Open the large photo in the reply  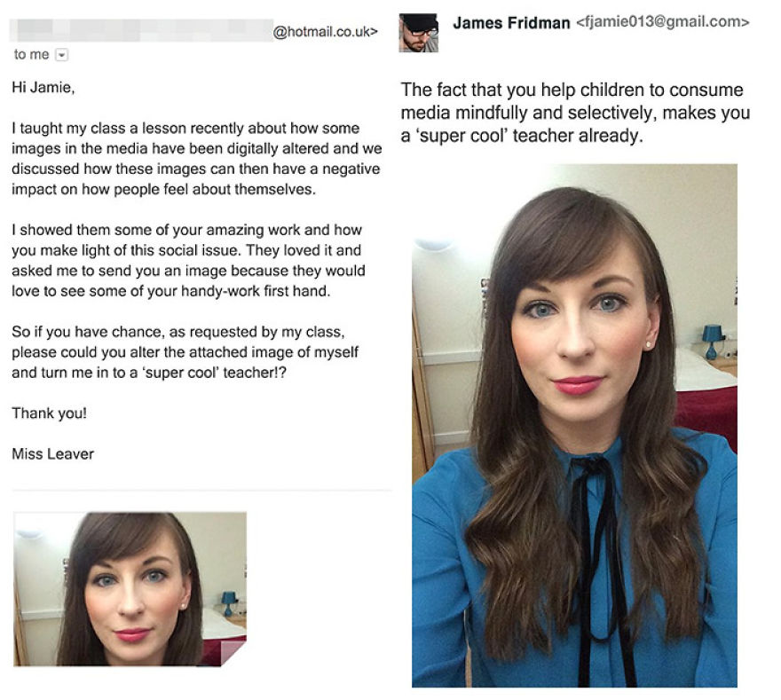(x=574, y=426)
